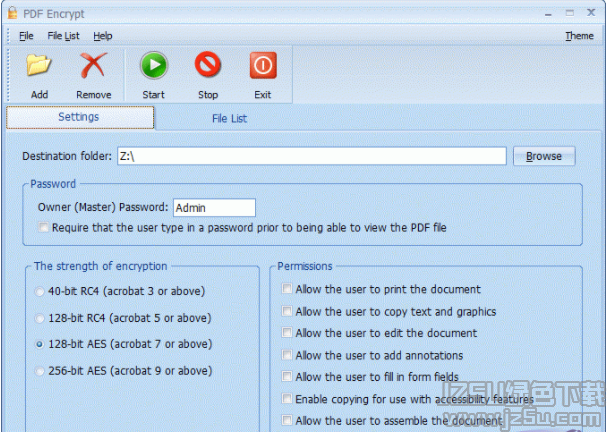607x432 pixels.
Task: Switch to the Settings tab
Action: pyautogui.click(x=80, y=117)
